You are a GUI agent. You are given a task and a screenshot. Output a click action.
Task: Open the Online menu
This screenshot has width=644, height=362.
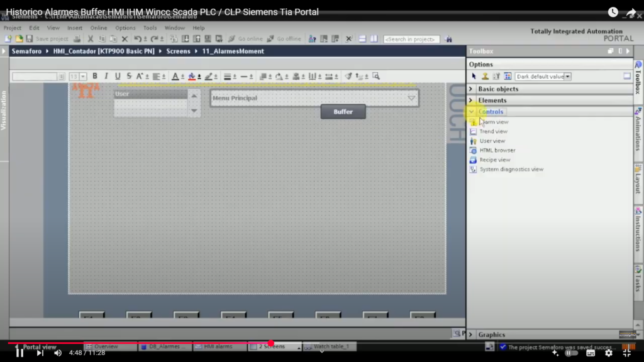[99, 28]
